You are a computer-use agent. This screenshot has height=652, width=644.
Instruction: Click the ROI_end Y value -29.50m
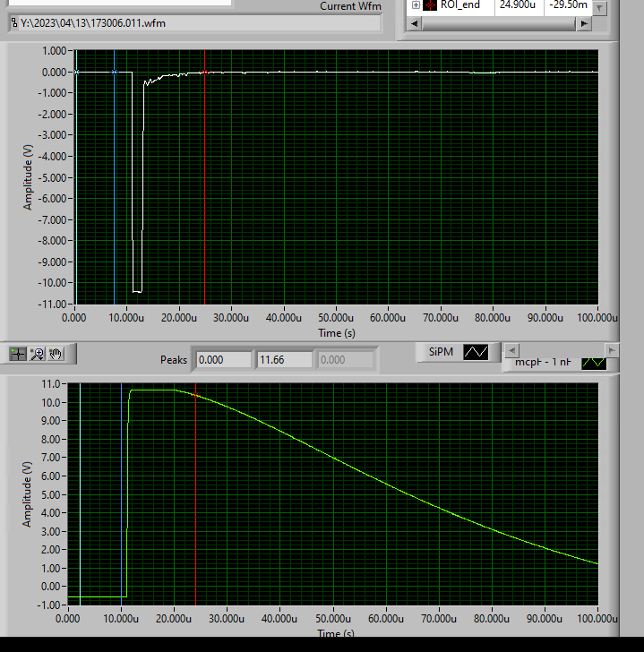[569, 5]
